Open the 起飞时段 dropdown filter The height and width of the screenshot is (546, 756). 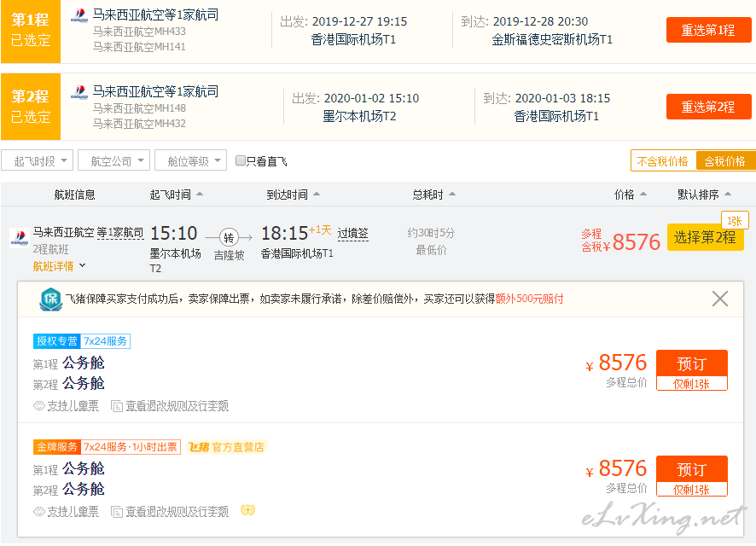(38, 160)
